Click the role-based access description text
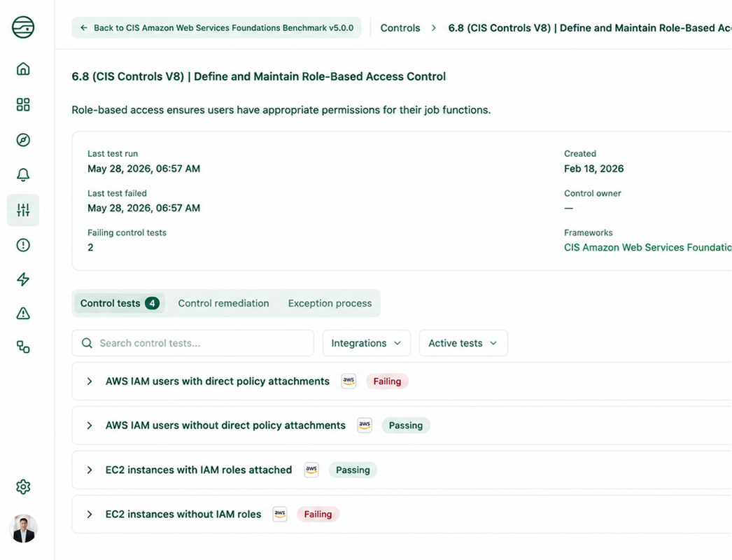The image size is (732, 560). pos(281,110)
